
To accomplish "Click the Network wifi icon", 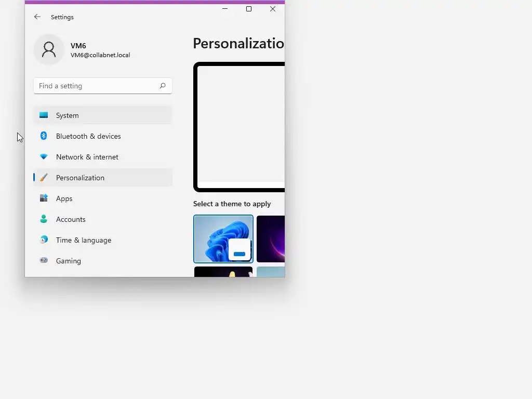I will (44, 157).
